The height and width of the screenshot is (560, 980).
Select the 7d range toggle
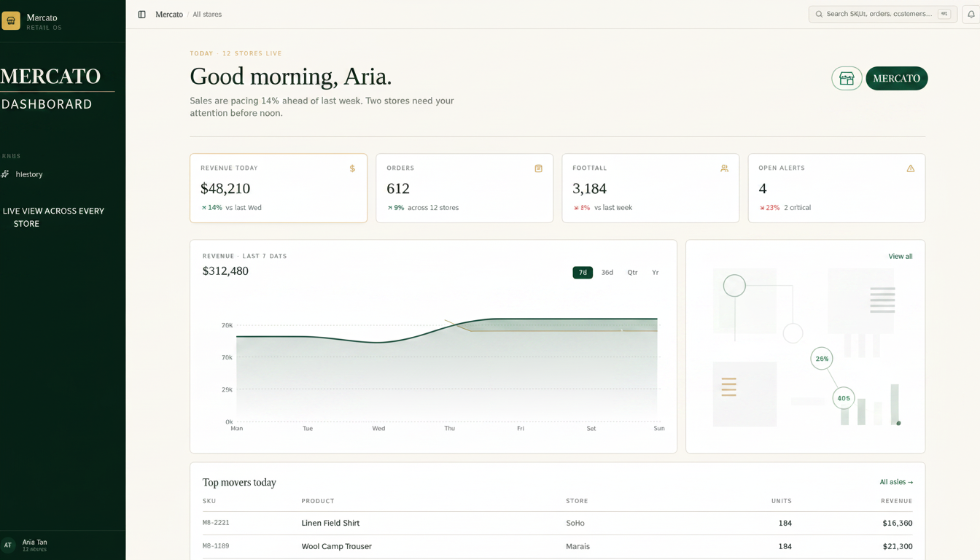click(x=583, y=273)
